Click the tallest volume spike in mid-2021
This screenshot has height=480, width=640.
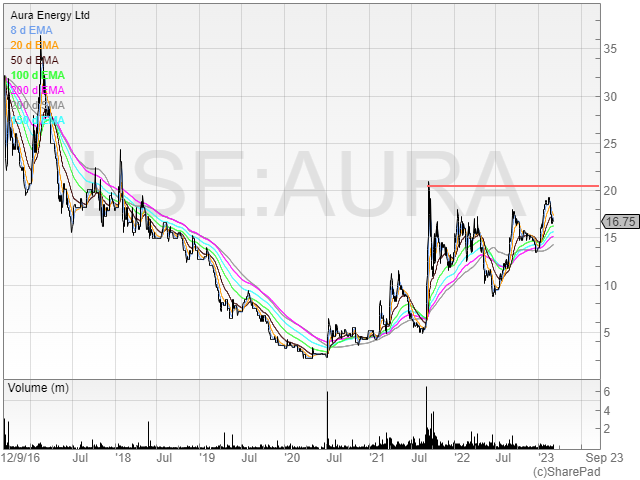[427, 417]
